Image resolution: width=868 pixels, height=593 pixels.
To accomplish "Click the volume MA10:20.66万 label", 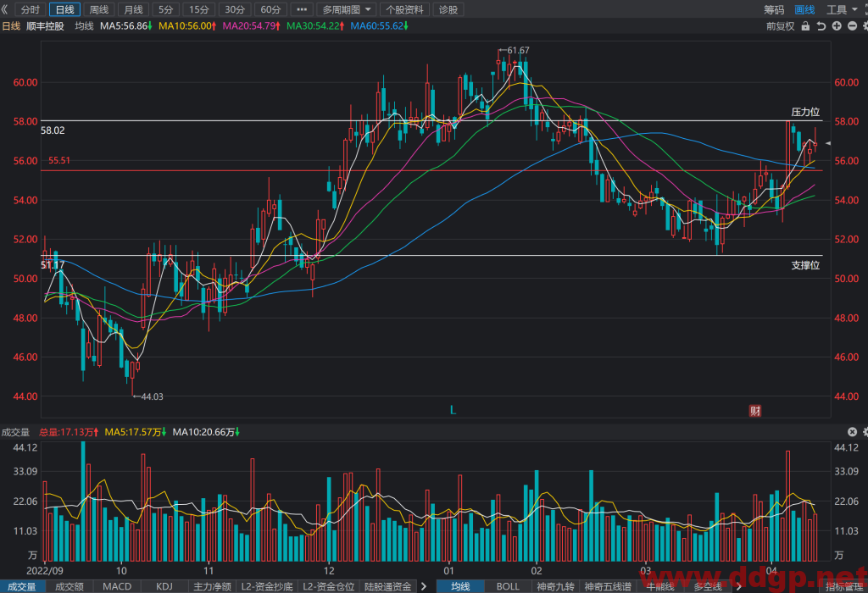I will (206, 432).
